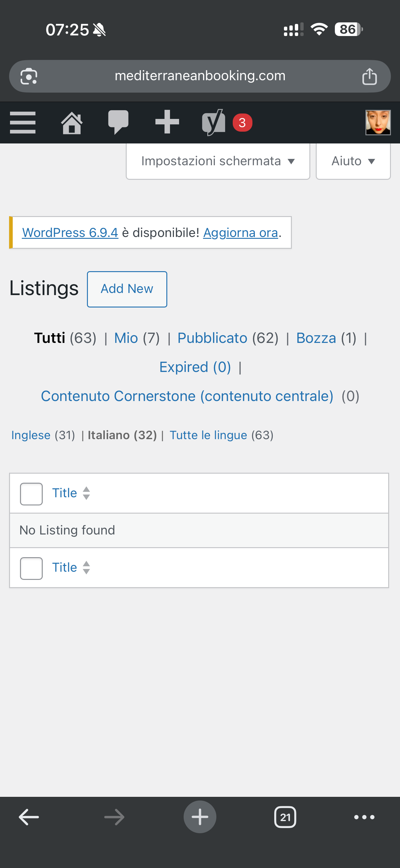Click the Add New button
This screenshot has width=400, height=868.
pos(127,289)
